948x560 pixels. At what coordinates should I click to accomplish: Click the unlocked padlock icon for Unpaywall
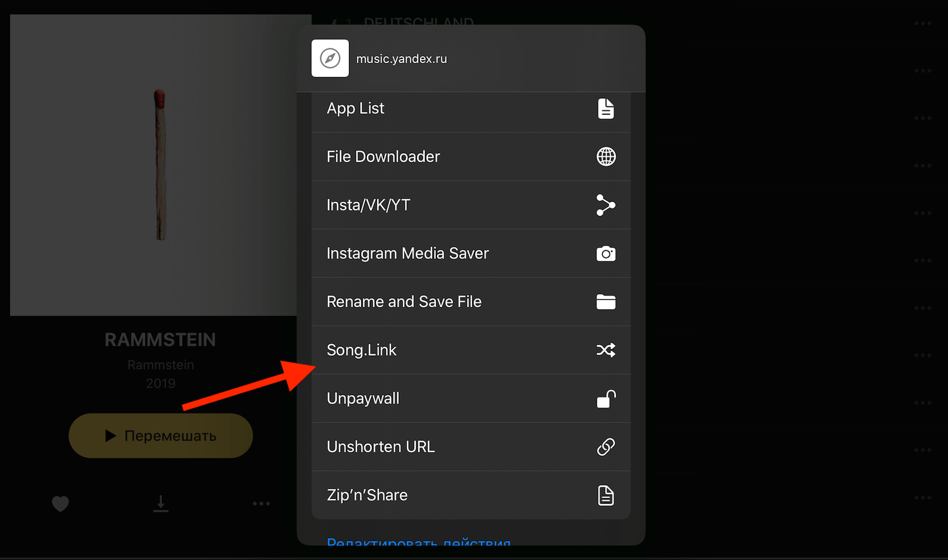tap(606, 399)
